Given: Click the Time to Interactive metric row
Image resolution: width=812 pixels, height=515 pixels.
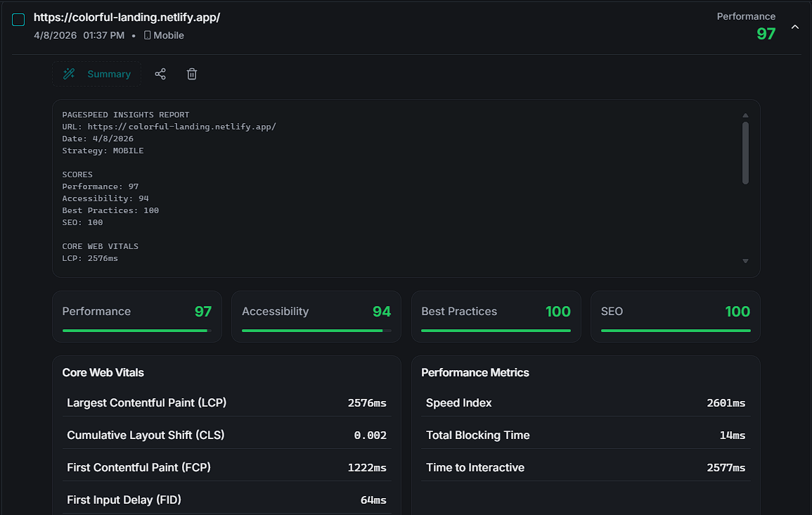Looking at the screenshot, I should 585,467.
